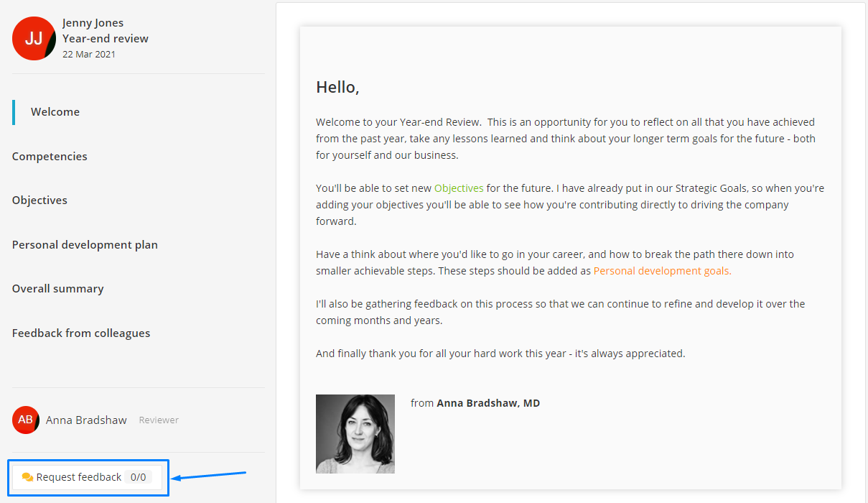Open the Overall summary section
Image resolution: width=868 pixels, height=503 pixels.
click(x=58, y=289)
